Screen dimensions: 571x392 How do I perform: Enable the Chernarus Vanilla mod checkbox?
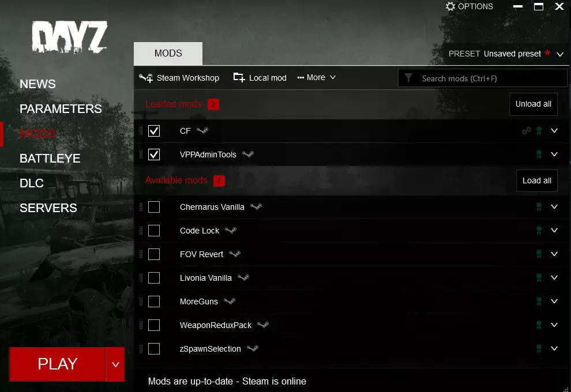point(154,207)
